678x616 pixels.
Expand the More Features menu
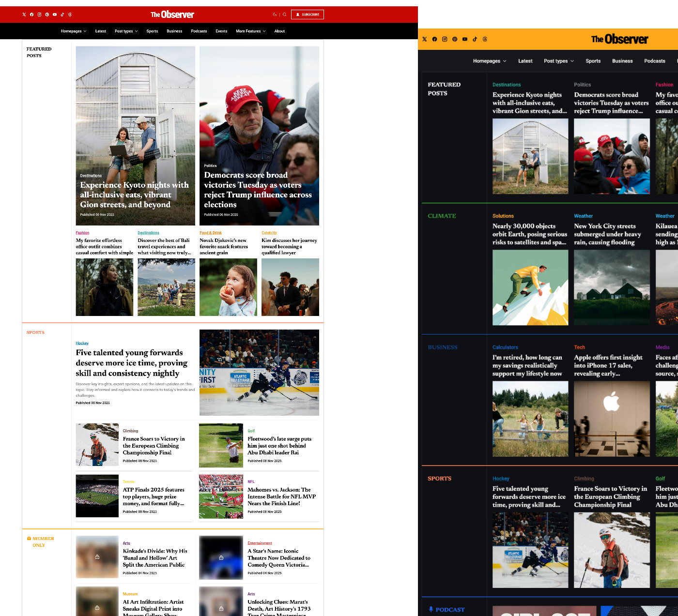point(250,31)
